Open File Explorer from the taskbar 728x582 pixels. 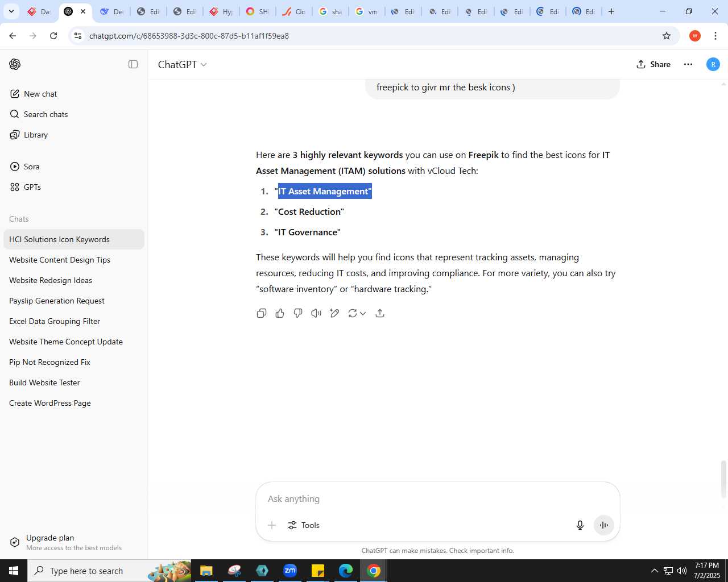tap(206, 571)
